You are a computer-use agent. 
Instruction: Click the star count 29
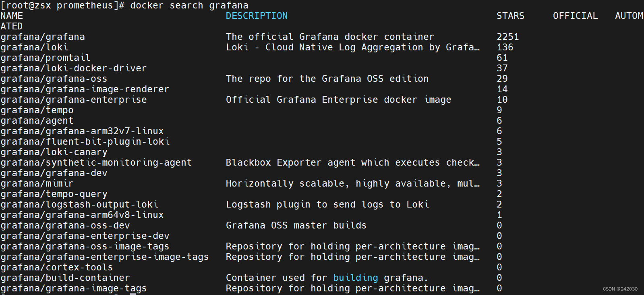502,79
